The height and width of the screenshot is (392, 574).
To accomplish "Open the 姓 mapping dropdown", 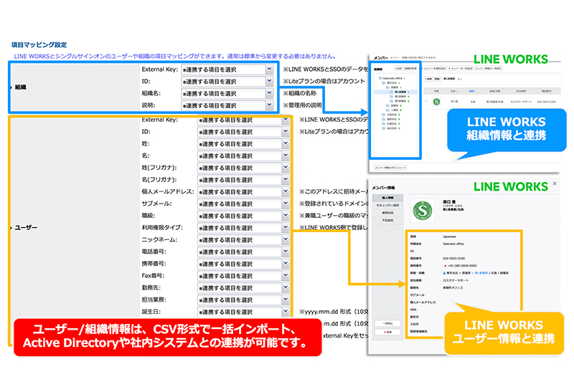I will 243,144.
